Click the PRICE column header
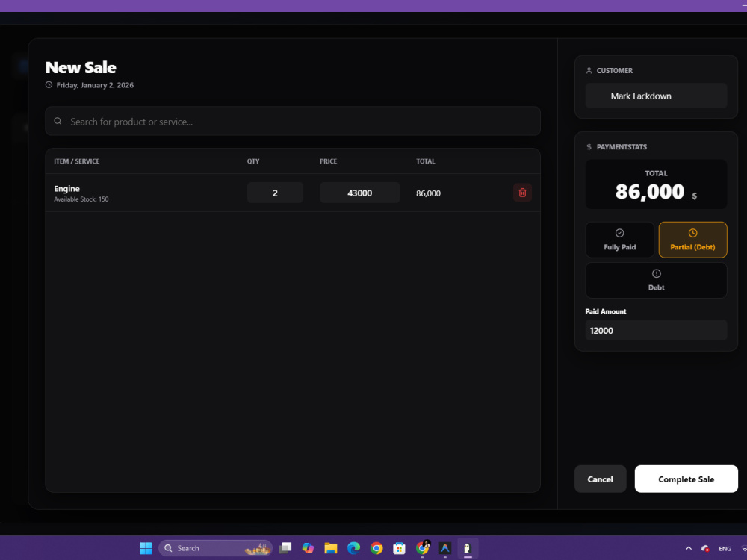 [328, 161]
